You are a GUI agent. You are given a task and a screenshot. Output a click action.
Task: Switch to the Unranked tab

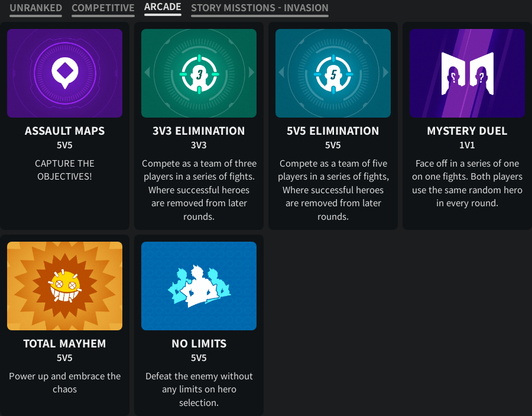tap(35, 8)
